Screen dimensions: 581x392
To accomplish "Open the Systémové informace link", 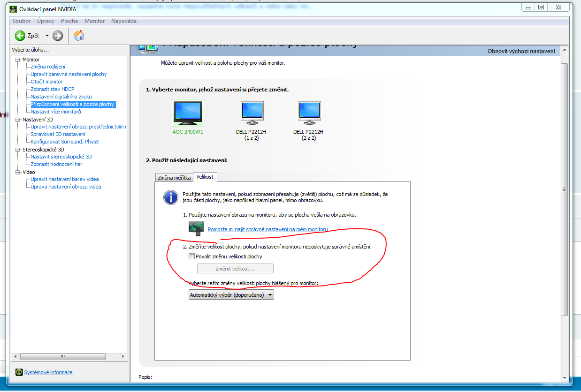I will tap(48, 372).
